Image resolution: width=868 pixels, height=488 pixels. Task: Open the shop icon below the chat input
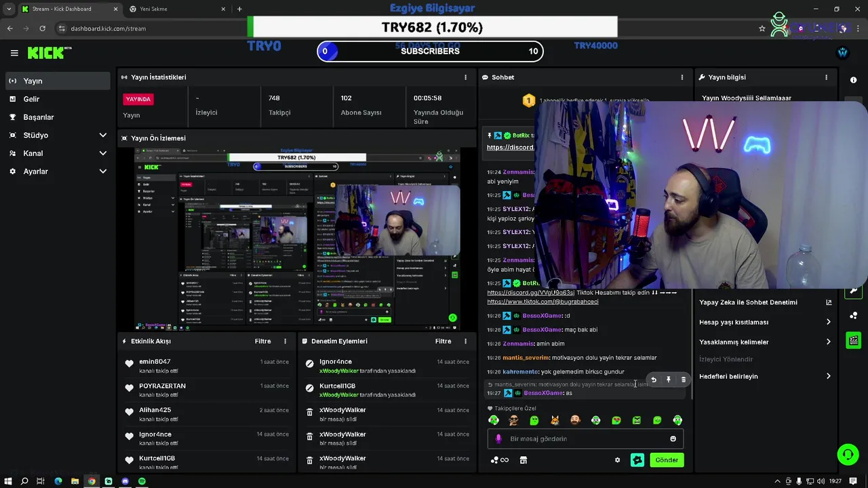point(523,460)
